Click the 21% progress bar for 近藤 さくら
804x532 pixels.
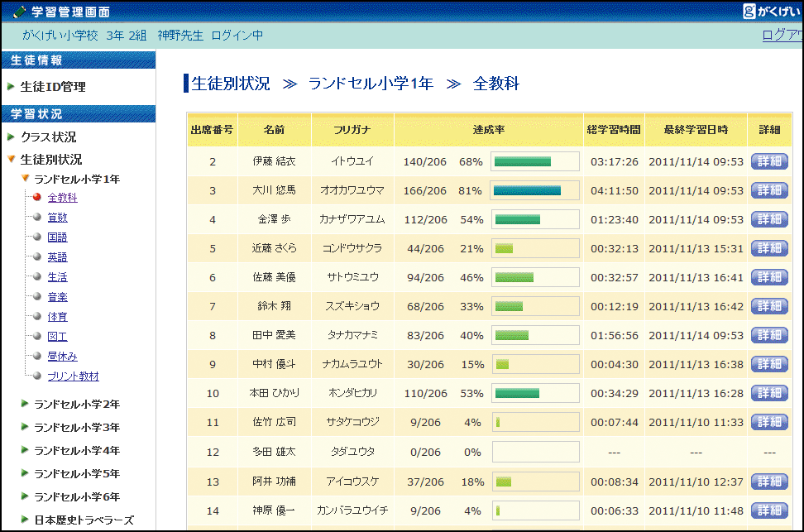(x=535, y=248)
